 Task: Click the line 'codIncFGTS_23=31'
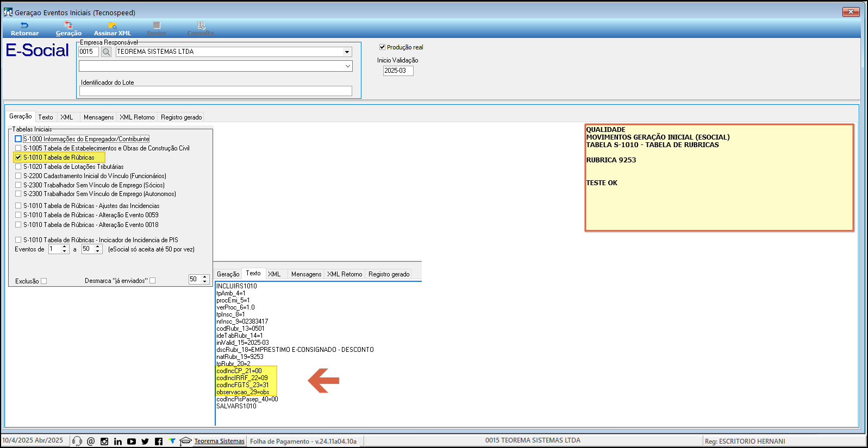click(242, 385)
